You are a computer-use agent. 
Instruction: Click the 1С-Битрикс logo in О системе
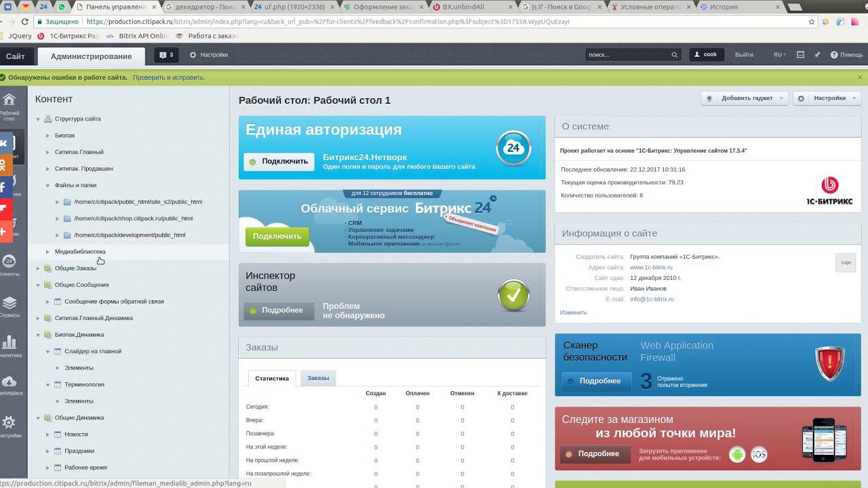point(829,190)
